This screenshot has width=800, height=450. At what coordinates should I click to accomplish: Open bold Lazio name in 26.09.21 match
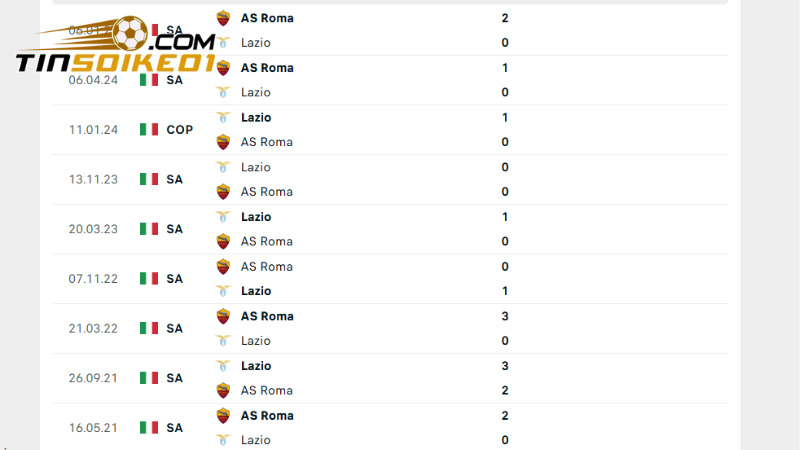pyautogui.click(x=256, y=366)
